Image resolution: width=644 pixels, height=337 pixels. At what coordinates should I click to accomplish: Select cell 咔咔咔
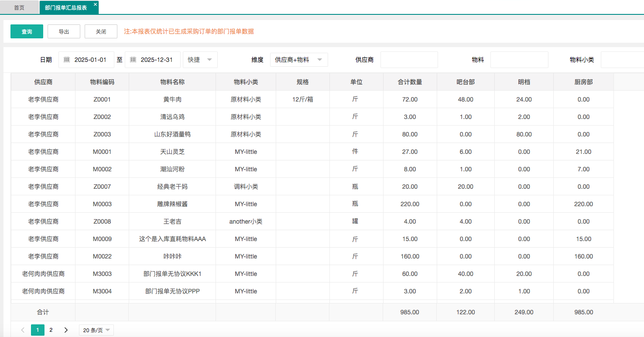click(x=172, y=256)
